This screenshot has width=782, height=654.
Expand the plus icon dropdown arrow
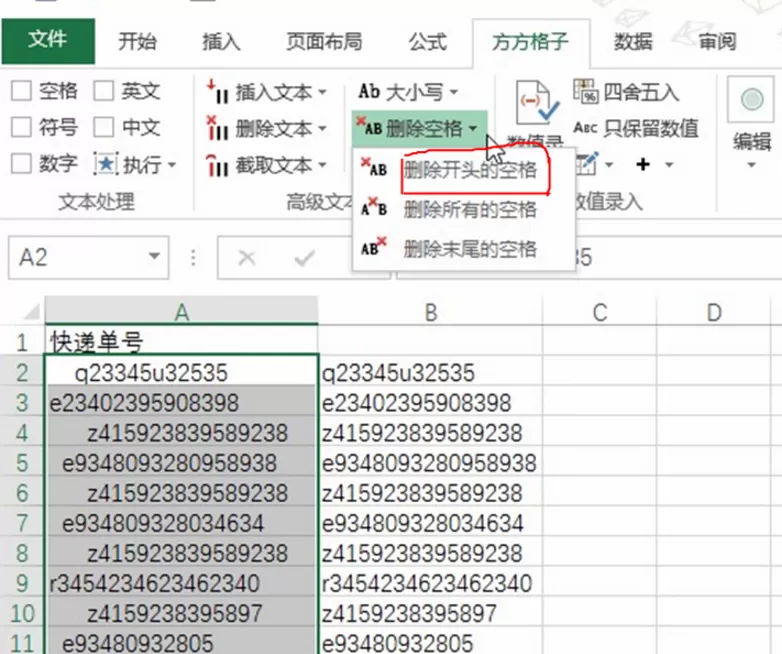pos(669,164)
